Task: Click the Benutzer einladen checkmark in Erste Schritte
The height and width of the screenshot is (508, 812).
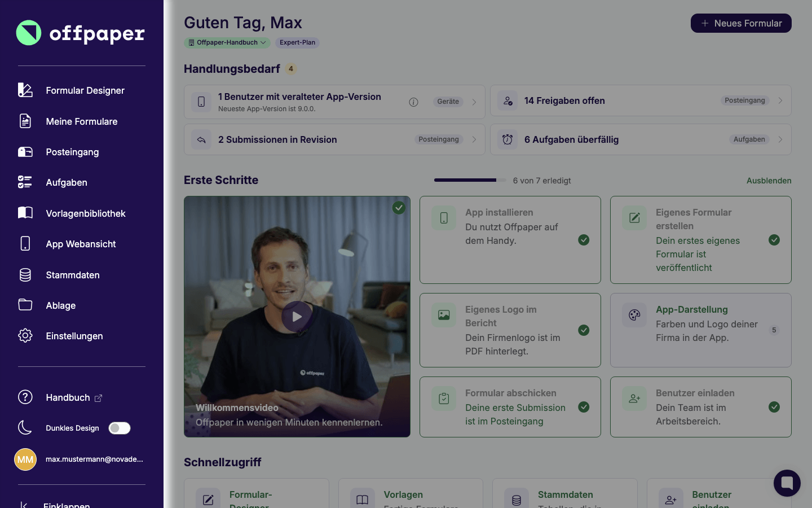Action: pyautogui.click(x=774, y=407)
